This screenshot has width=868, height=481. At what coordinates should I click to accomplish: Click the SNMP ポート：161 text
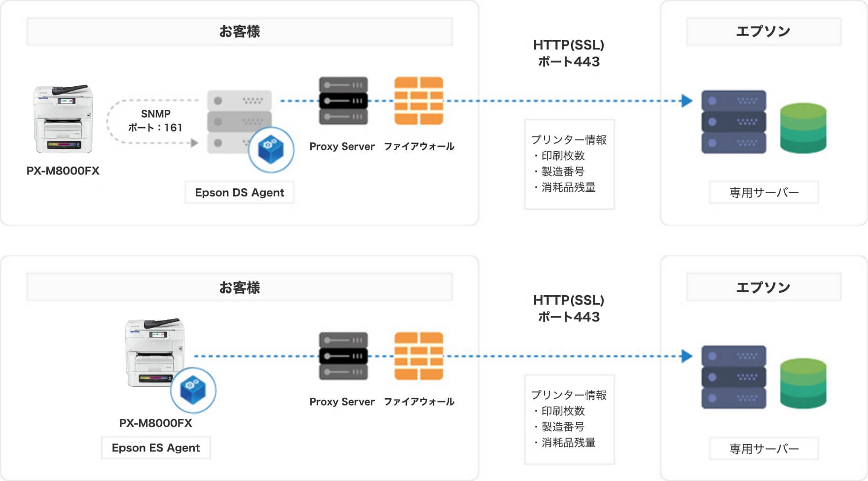coord(155,121)
